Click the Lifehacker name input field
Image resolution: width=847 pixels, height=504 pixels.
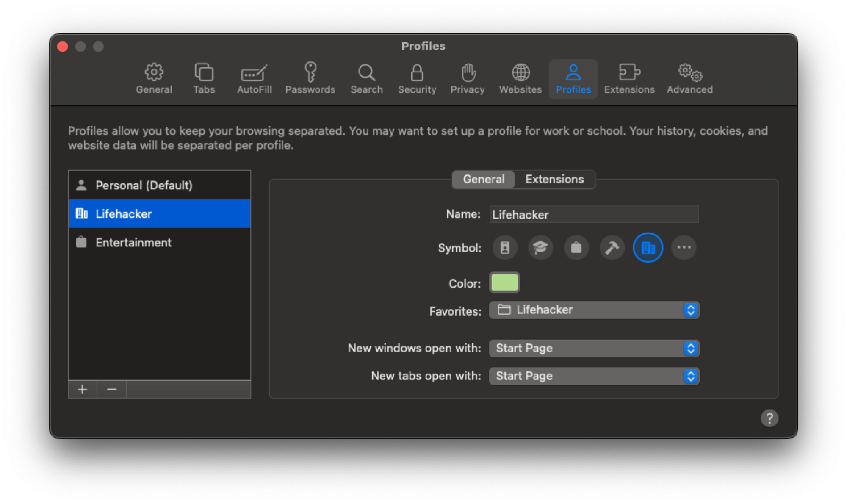pyautogui.click(x=592, y=215)
